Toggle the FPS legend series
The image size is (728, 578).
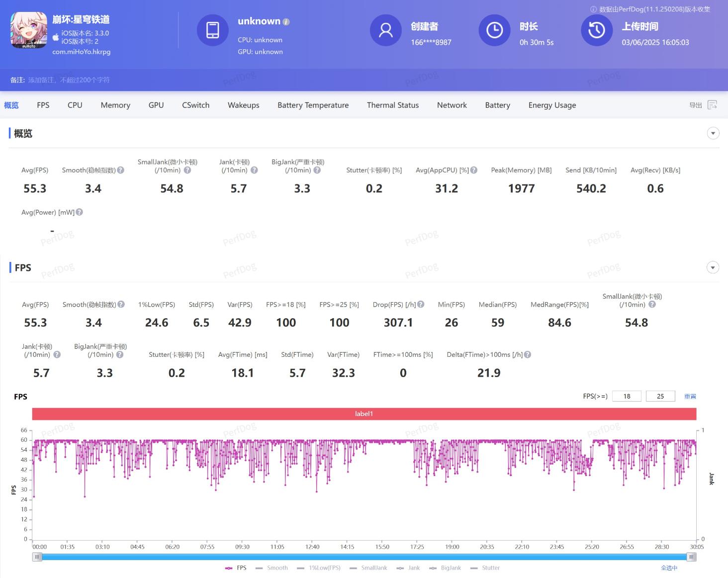point(236,568)
